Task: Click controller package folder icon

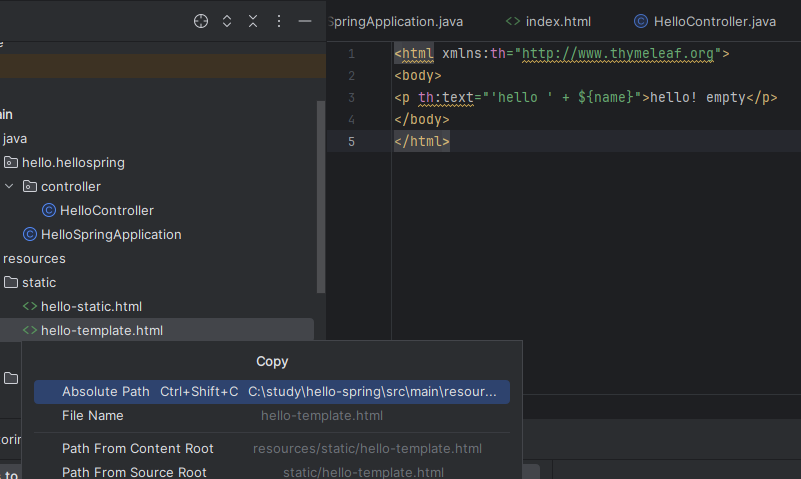Action: pos(30,186)
